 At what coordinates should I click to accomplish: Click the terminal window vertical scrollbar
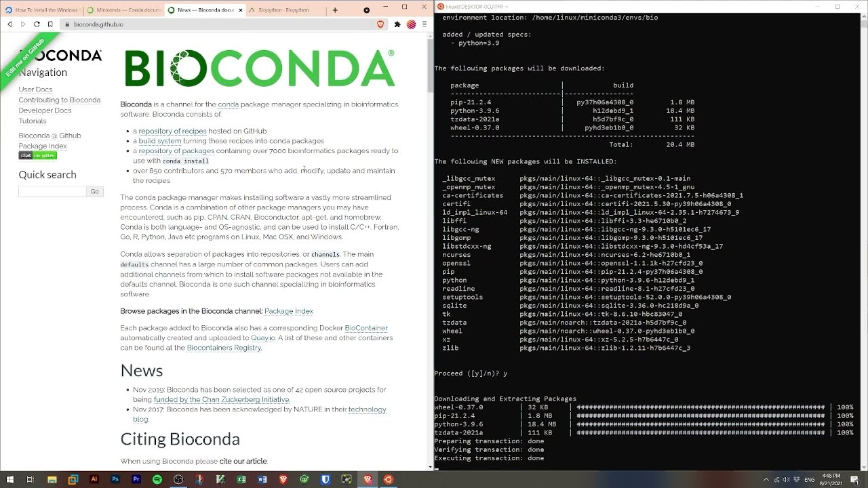[863, 241]
